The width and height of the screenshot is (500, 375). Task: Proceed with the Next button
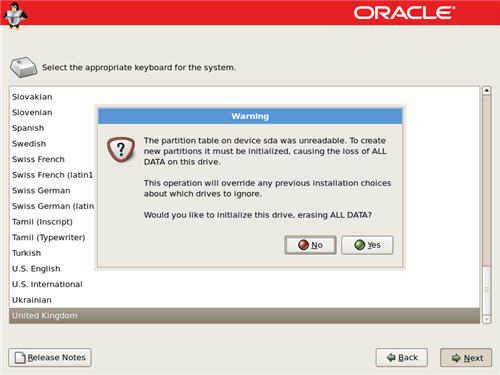[466, 358]
